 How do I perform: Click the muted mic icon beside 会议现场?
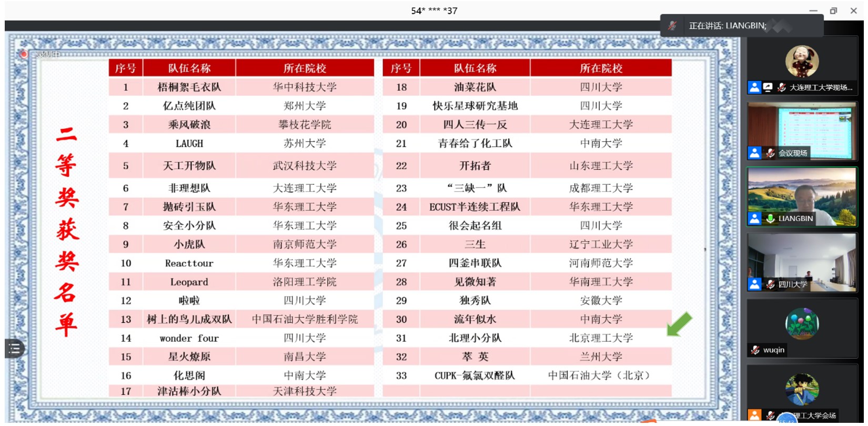point(770,153)
